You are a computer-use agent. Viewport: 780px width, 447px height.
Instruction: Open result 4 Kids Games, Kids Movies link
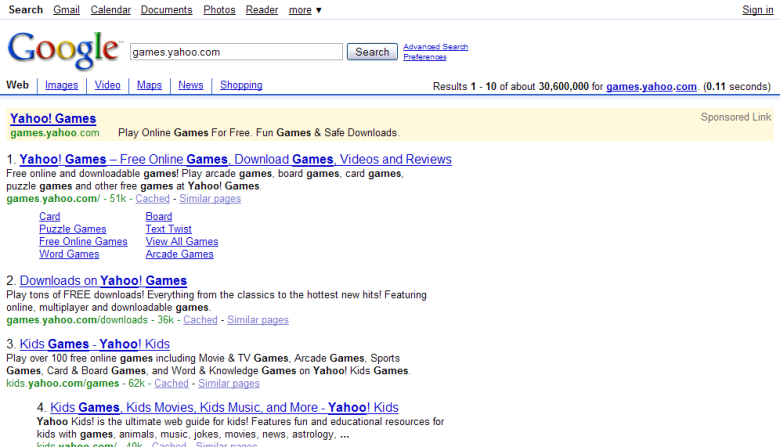point(224,407)
